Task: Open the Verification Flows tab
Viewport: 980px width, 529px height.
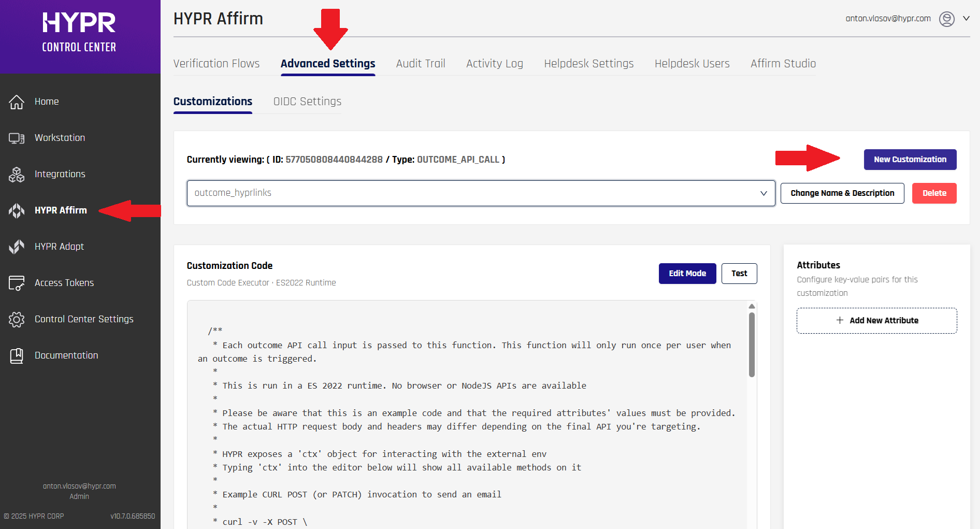Action: [x=217, y=63]
